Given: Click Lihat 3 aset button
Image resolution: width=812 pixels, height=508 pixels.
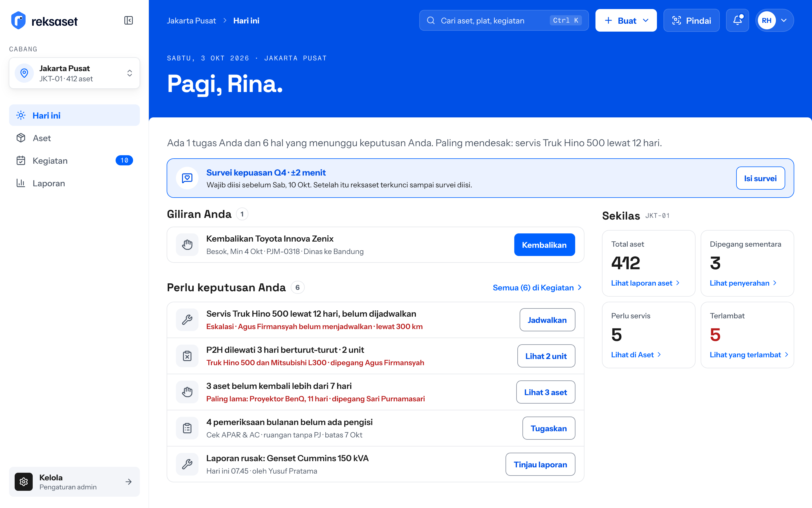Looking at the screenshot, I should (x=546, y=392).
